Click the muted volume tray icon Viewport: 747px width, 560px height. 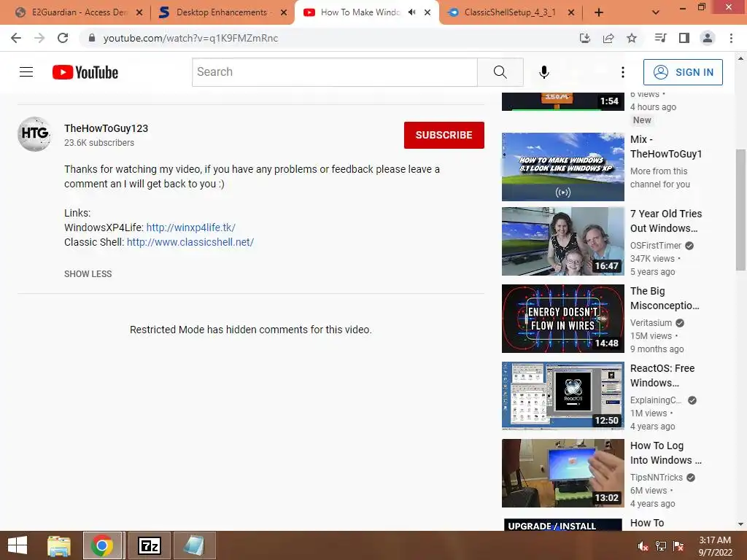tap(643, 546)
